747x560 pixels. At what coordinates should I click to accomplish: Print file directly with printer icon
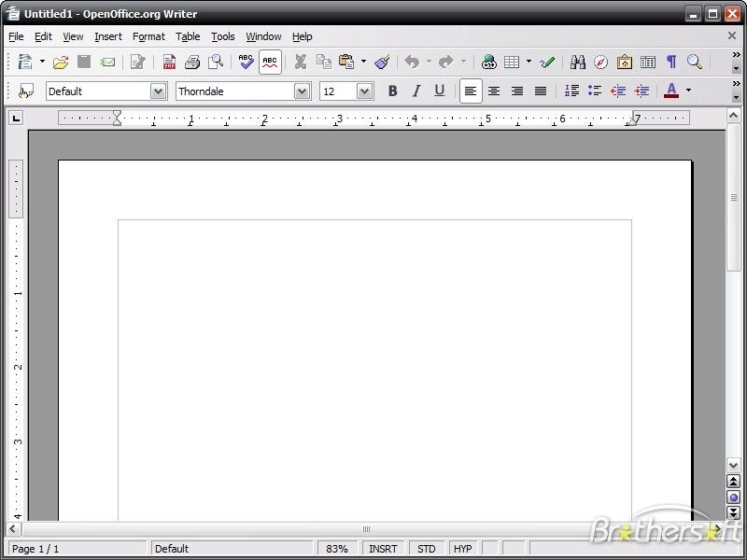pyautogui.click(x=192, y=62)
